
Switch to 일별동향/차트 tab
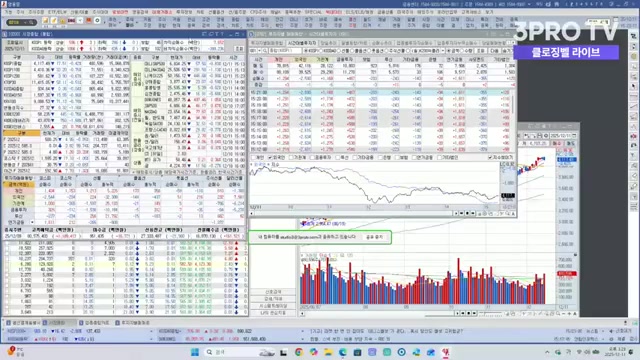[x=354, y=43]
